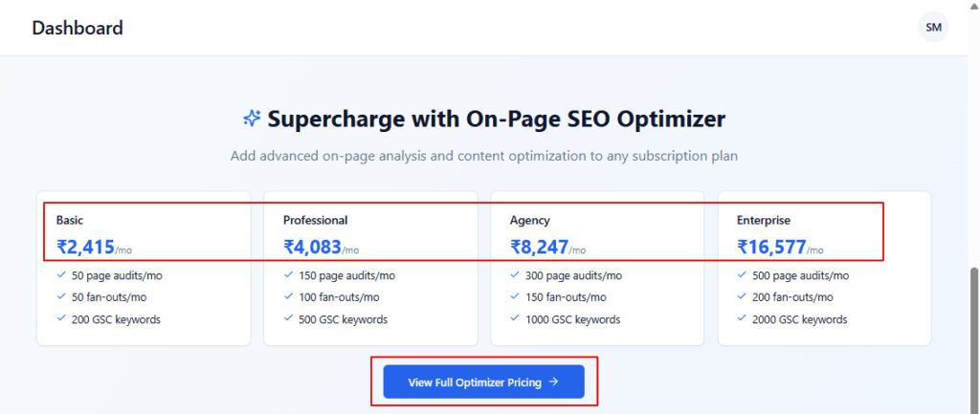Select the Basic plan title
Image resolution: width=980 pixels, height=414 pixels.
point(70,220)
